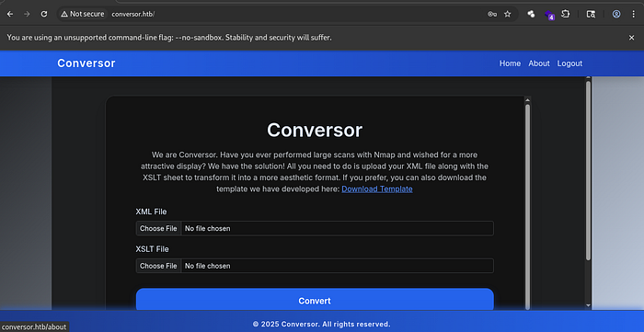The height and width of the screenshot is (332, 644).
Task: Click the XML field's 'No file chosen' text
Action: point(207,228)
